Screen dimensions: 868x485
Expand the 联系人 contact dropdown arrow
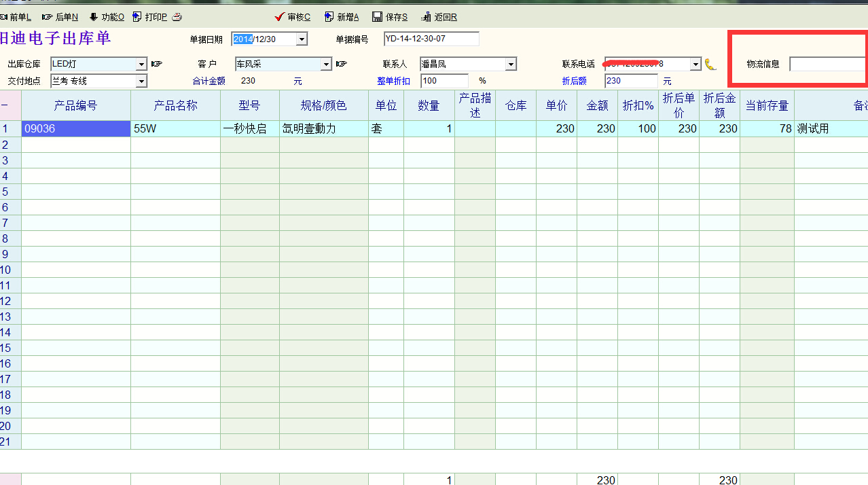pos(511,65)
